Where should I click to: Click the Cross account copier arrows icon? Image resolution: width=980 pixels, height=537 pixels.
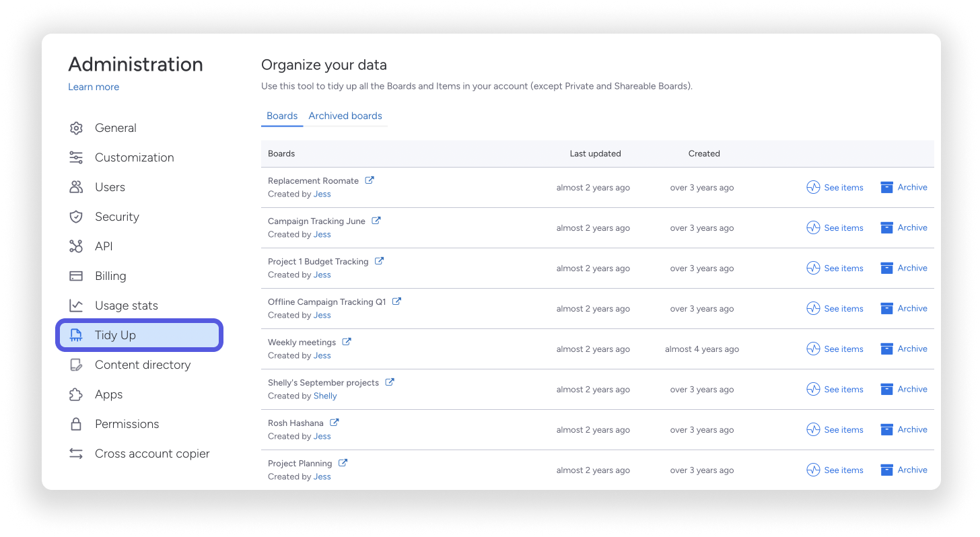coord(76,454)
